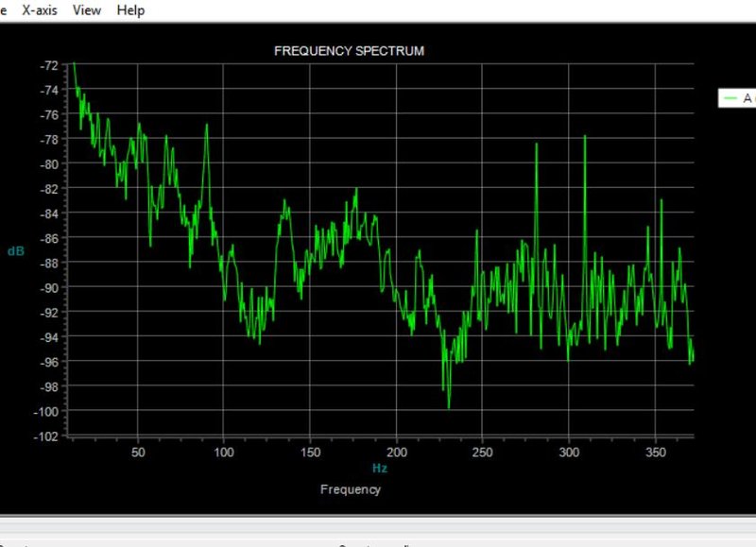Open the X-axis menu
The width and height of the screenshot is (756, 547).
pos(40,10)
